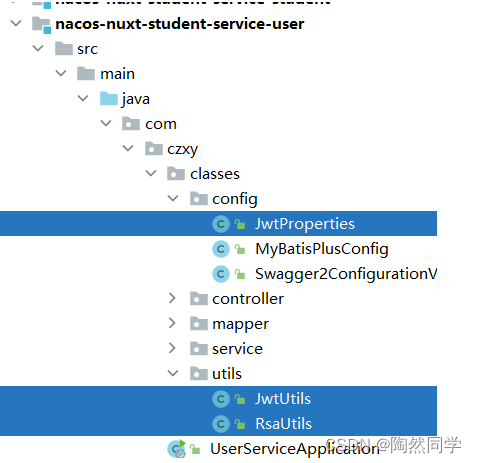This screenshot has height=463, width=477.
Task: Expand the controller package
Action: (172, 298)
